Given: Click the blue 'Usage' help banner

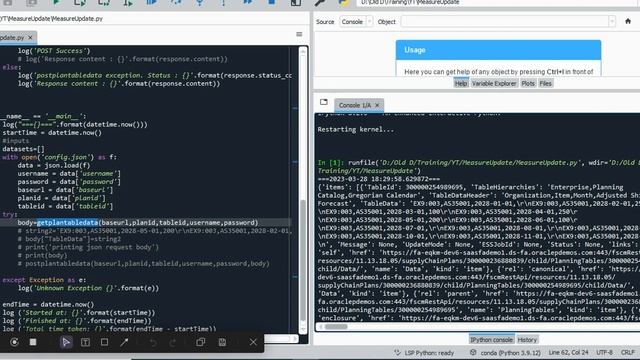Looking at the screenshot, I should 498,50.
